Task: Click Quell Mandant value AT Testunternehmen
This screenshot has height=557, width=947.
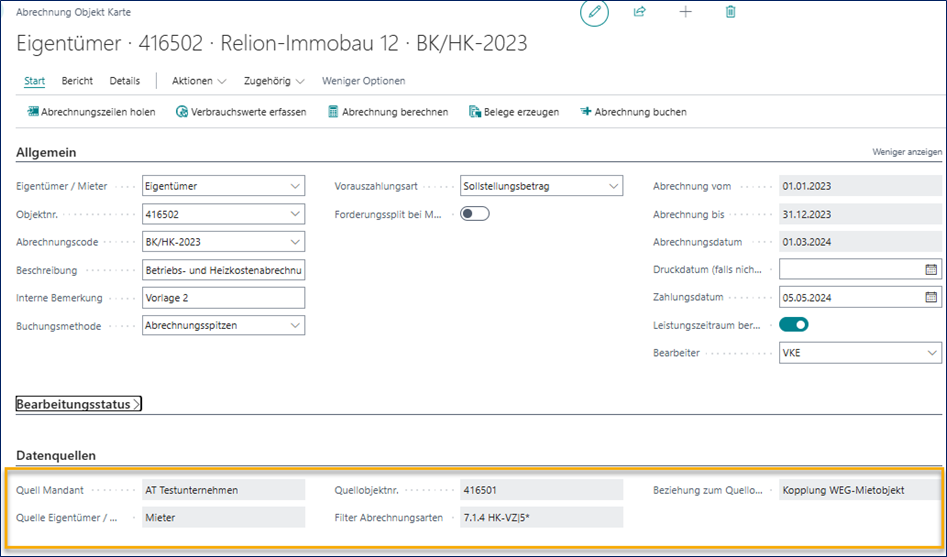Action: click(223, 490)
